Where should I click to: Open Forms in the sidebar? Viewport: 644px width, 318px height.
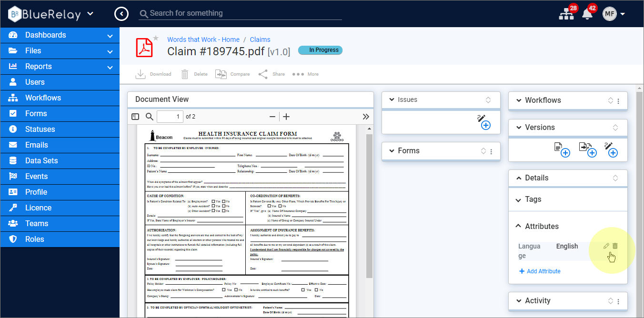(x=60, y=114)
